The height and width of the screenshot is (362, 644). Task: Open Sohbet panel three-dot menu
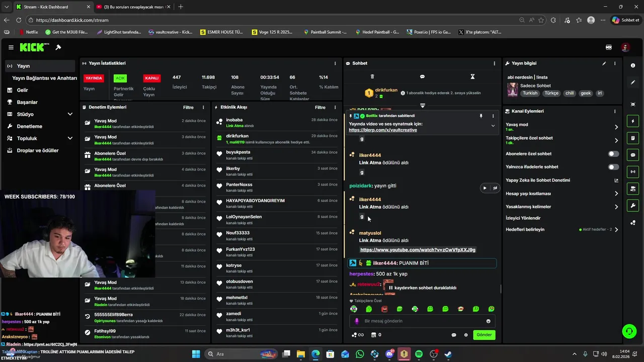point(494,63)
